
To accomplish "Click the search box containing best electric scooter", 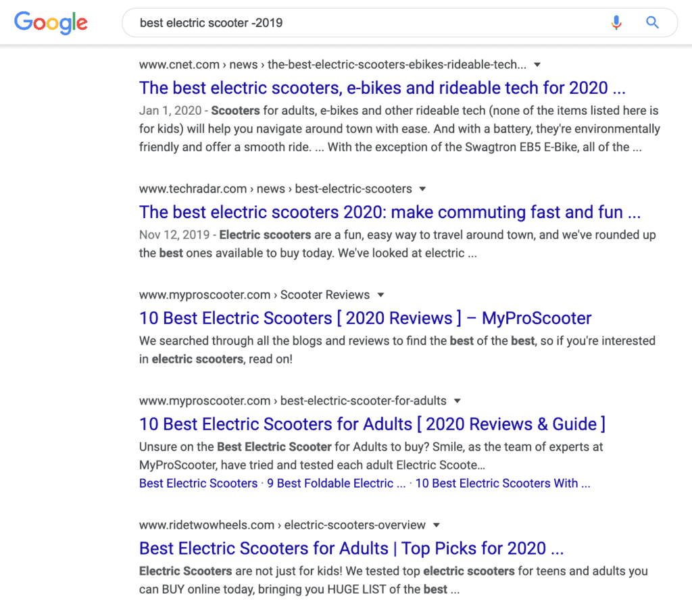I will click(399, 22).
